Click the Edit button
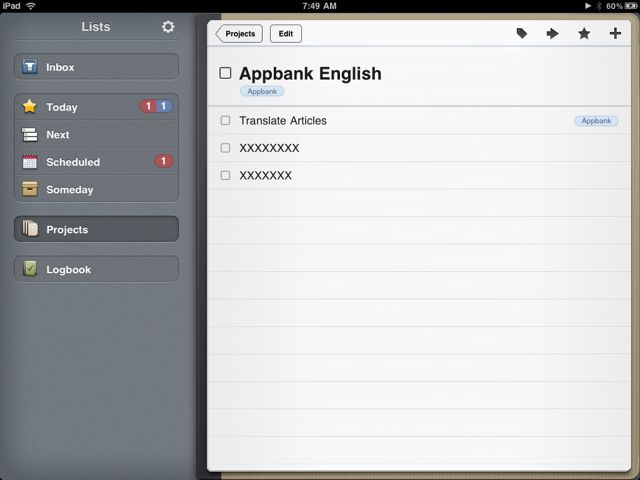This screenshot has width=640, height=480. [286, 33]
